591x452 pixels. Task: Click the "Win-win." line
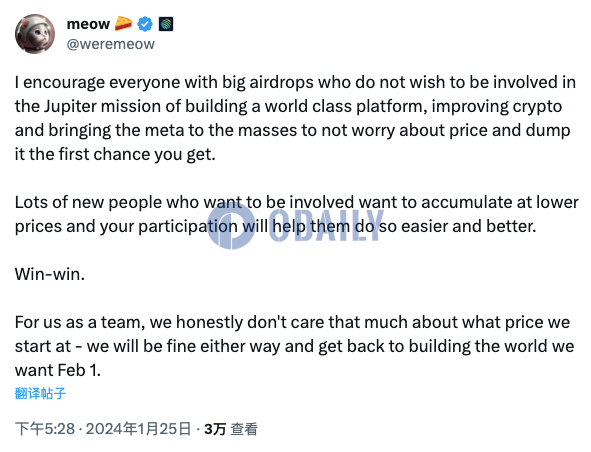pyautogui.click(x=50, y=274)
